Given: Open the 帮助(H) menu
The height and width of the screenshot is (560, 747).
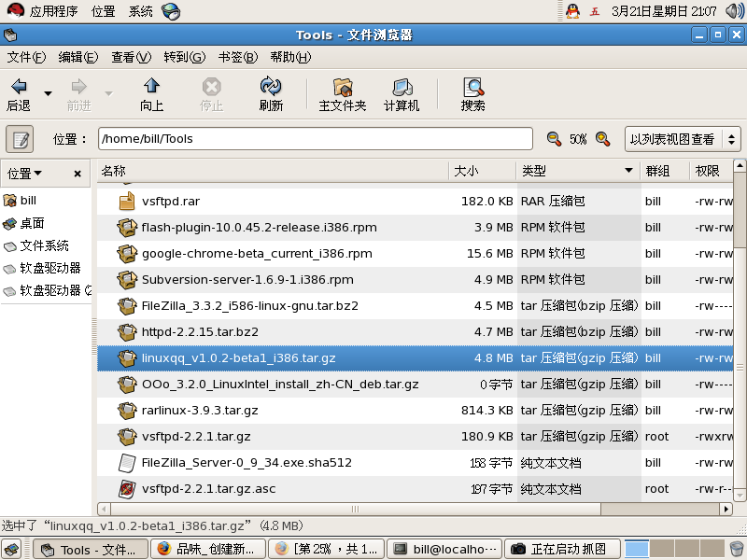Looking at the screenshot, I should (x=290, y=57).
